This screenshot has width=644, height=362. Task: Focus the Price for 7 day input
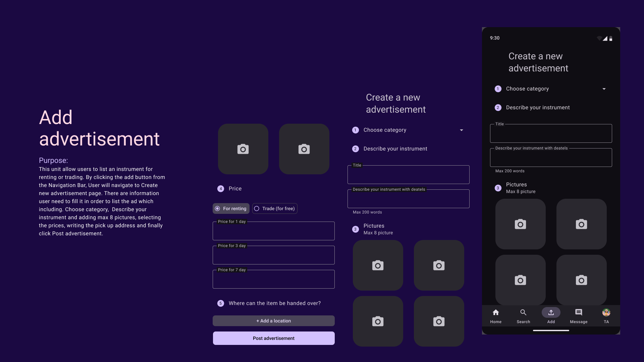pos(274,280)
